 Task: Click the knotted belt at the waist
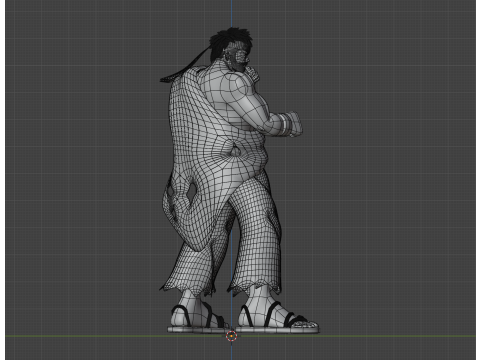click(236, 150)
